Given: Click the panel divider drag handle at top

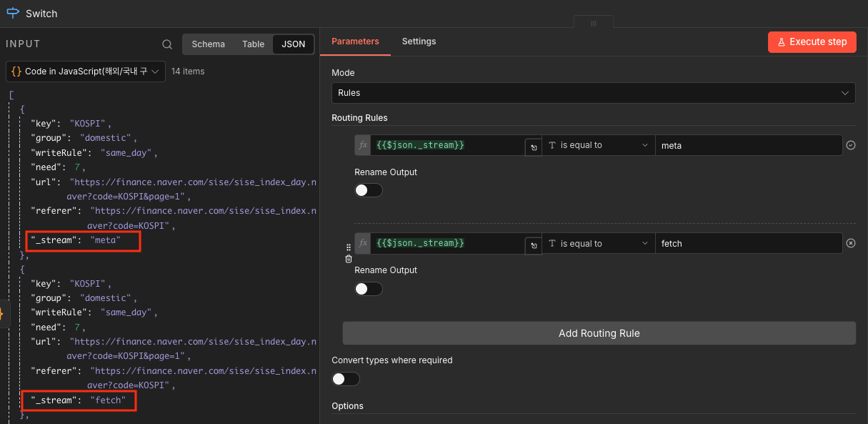Looking at the screenshot, I should tap(593, 23).
